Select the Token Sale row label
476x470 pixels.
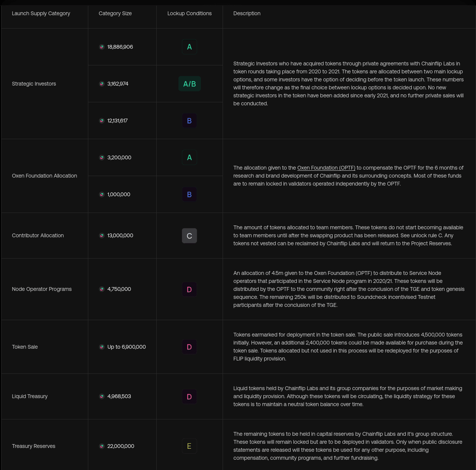25,347
